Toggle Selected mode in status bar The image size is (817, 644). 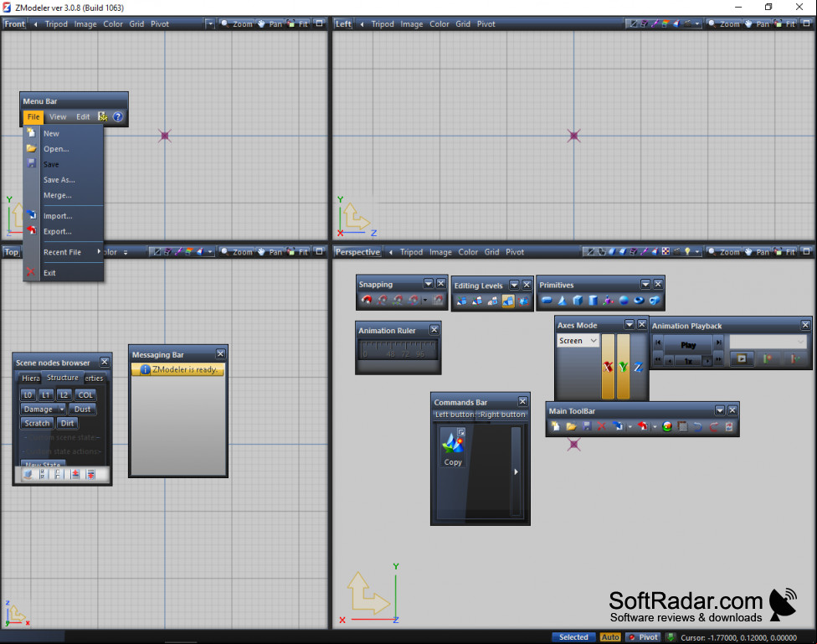573,637
